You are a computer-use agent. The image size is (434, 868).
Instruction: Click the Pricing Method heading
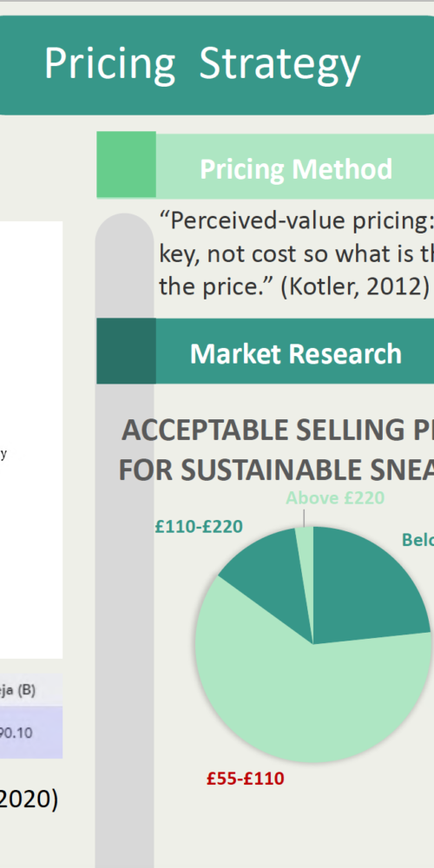pyautogui.click(x=296, y=169)
